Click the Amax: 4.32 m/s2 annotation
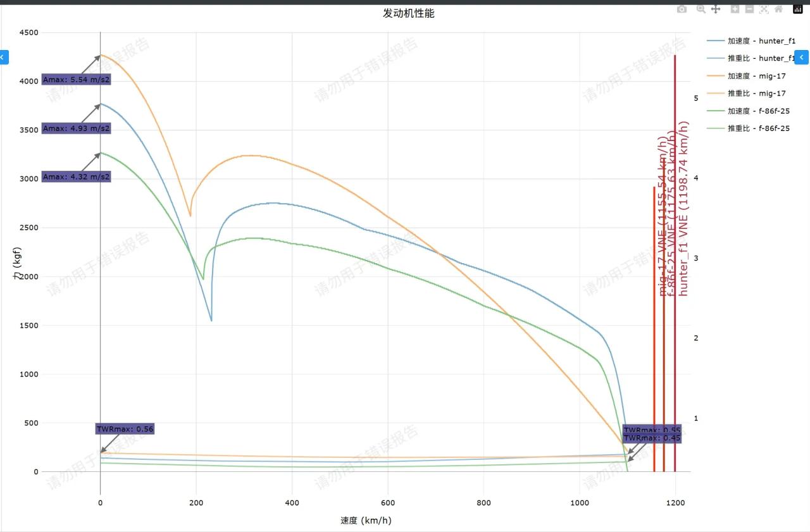810x532 pixels. point(77,177)
